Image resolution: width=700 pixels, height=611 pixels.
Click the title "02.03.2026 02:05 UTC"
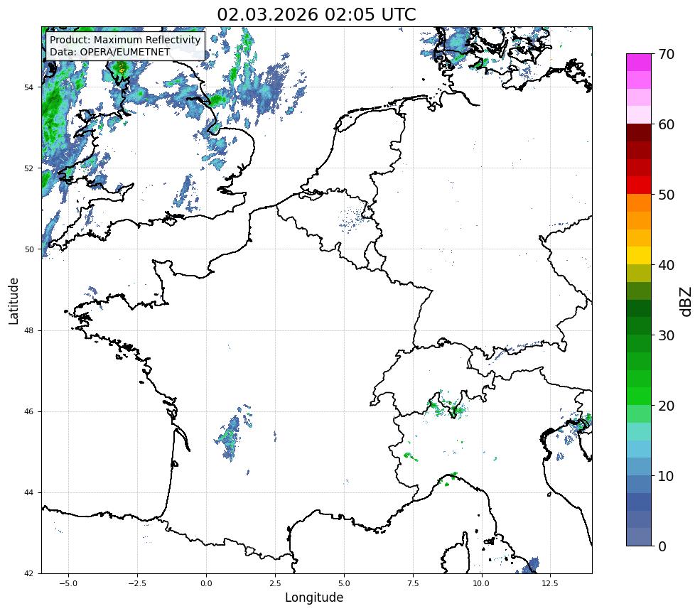[316, 14]
